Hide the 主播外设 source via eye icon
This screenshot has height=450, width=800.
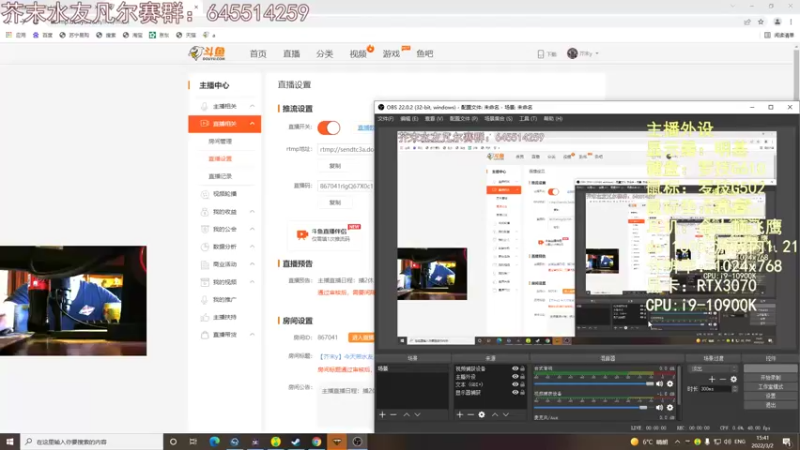coord(515,377)
